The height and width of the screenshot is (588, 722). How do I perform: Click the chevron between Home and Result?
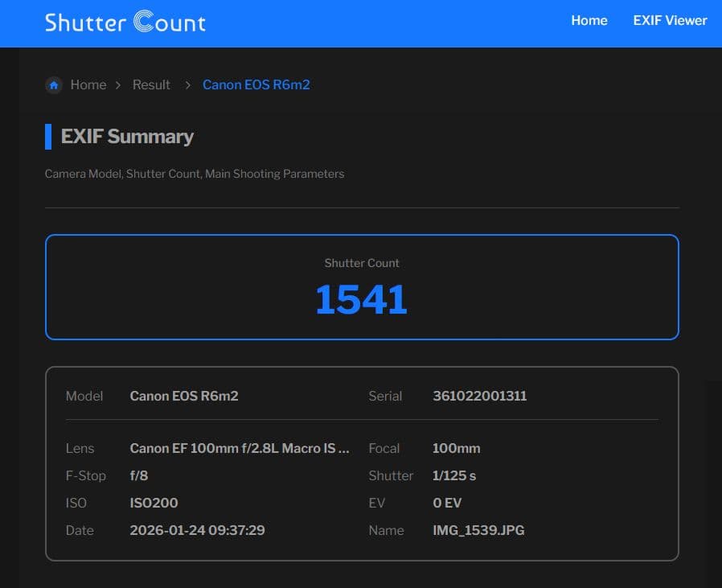tap(118, 85)
